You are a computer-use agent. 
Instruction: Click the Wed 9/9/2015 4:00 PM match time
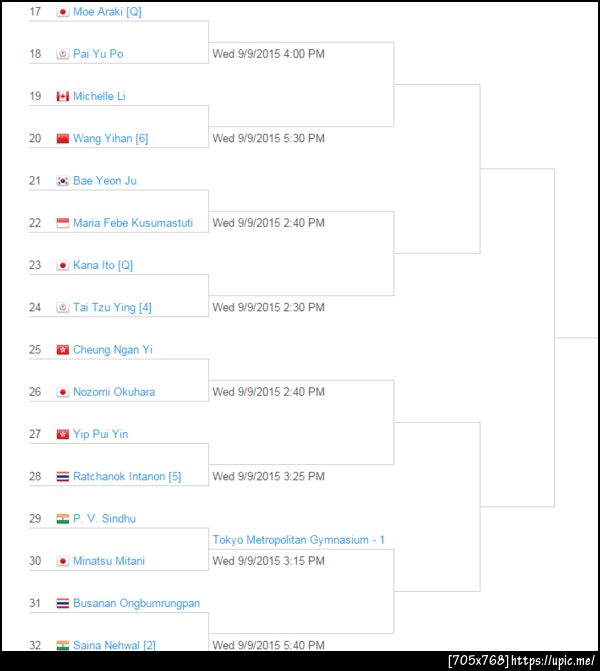268,54
